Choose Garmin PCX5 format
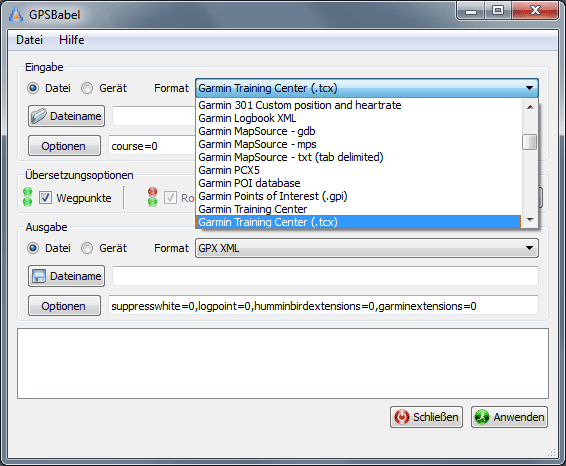This screenshot has width=566, height=466. (x=359, y=170)
